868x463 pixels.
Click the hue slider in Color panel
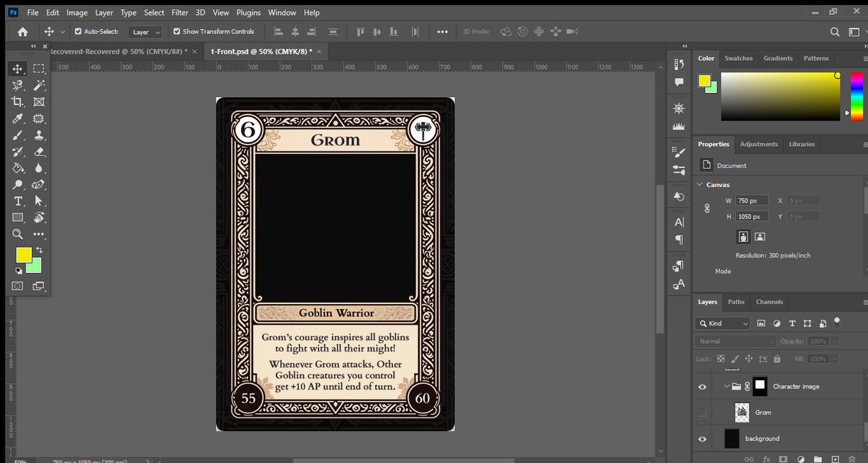[x=857, y=96]
